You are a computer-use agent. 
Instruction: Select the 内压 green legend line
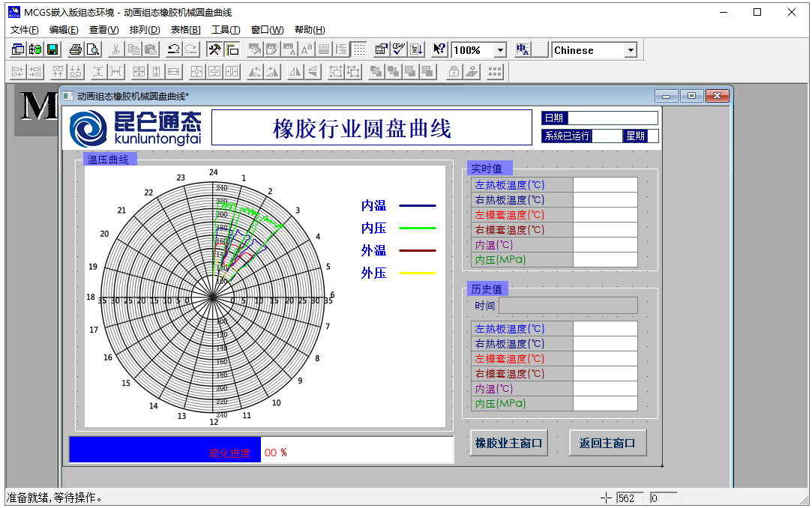pyautogui.click(x=418, y=228)
